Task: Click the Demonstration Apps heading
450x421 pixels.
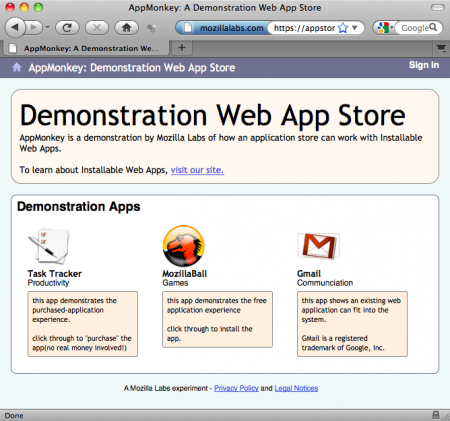Action: click(x=79, y=207)
